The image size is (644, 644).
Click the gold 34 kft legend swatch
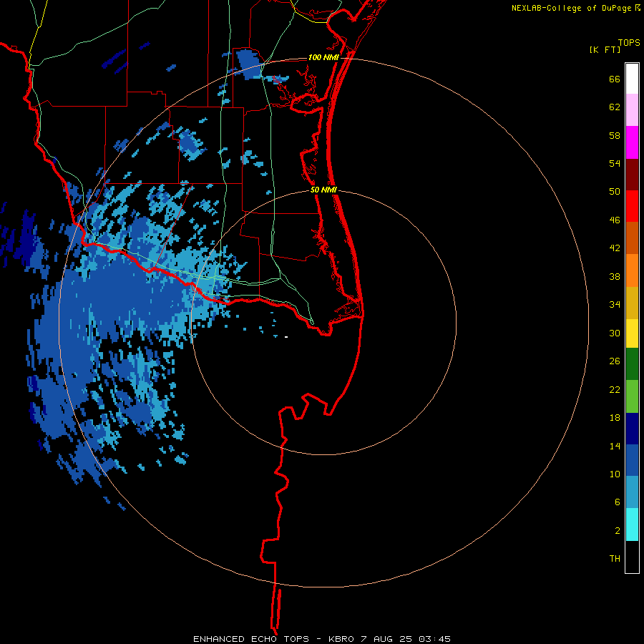632,303
